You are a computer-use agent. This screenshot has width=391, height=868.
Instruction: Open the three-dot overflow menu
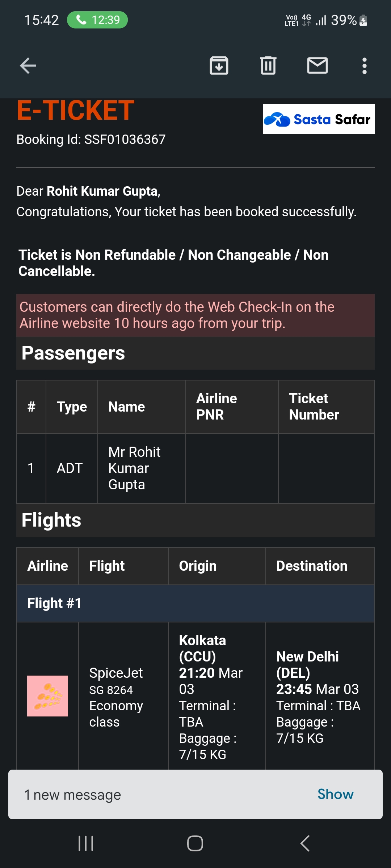pyautogui.click(x=365, y=66)
